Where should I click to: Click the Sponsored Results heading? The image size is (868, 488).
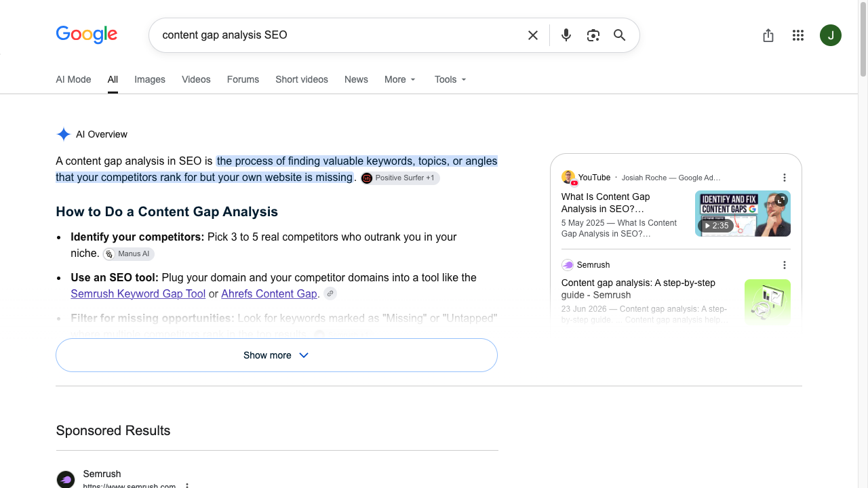pos(113,430)
